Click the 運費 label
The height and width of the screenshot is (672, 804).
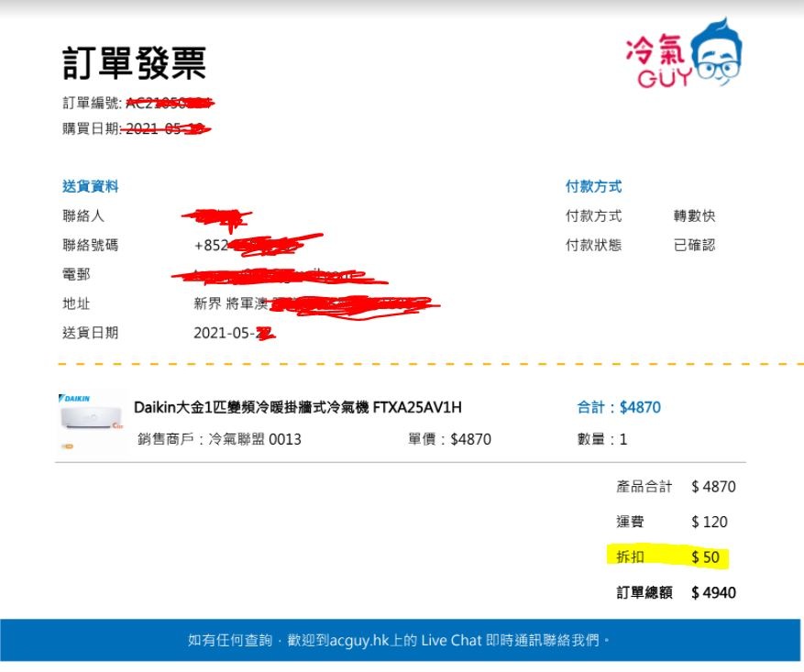(630, 522)
